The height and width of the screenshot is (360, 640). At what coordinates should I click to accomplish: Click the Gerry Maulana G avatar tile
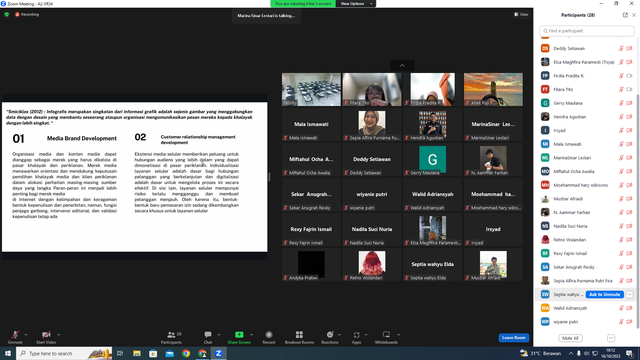point(432,160)
